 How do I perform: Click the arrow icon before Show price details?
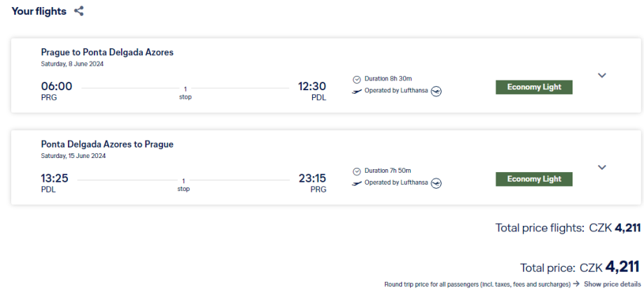click(x=576, y=284)
